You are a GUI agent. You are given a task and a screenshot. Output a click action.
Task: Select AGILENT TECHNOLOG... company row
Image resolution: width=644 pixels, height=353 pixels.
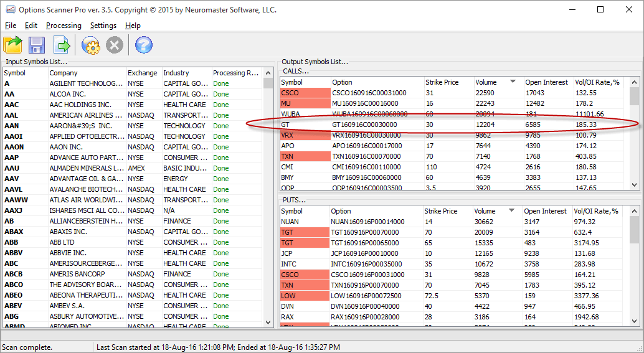(133, 83)
